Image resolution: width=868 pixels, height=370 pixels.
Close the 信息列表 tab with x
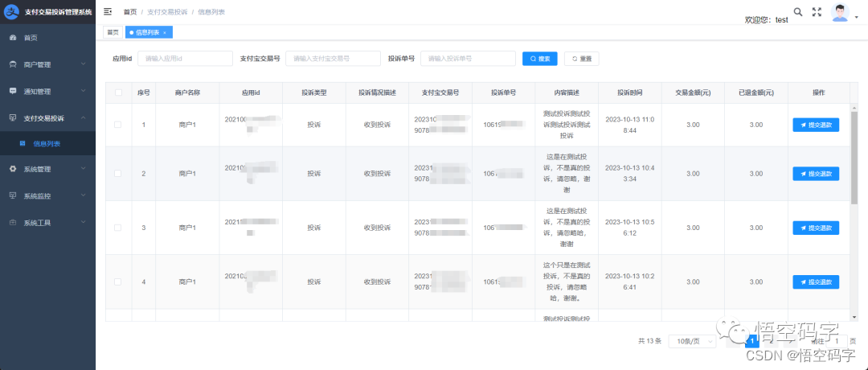[165, 33]
